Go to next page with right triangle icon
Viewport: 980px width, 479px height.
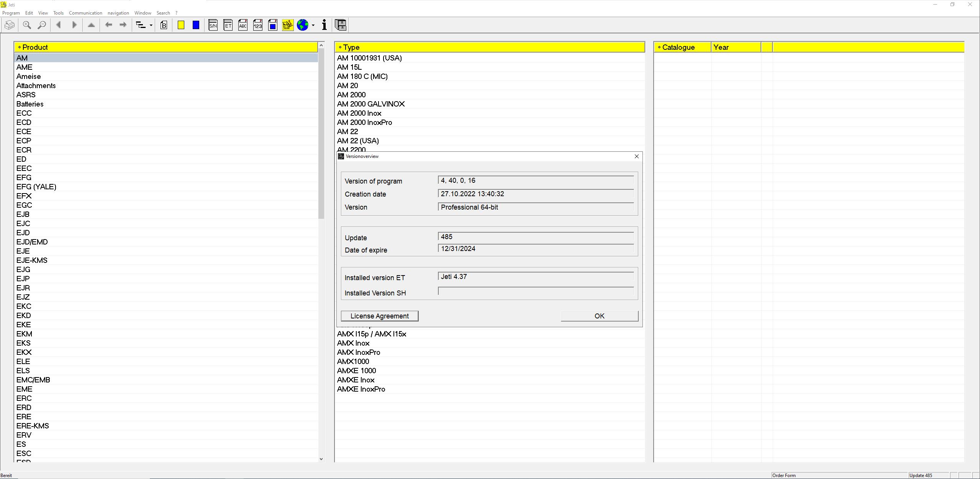point(74,25)
